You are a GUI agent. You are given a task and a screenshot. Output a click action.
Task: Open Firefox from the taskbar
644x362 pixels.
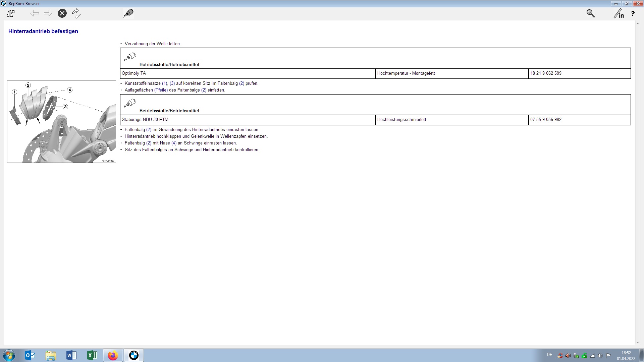point(113,355)
